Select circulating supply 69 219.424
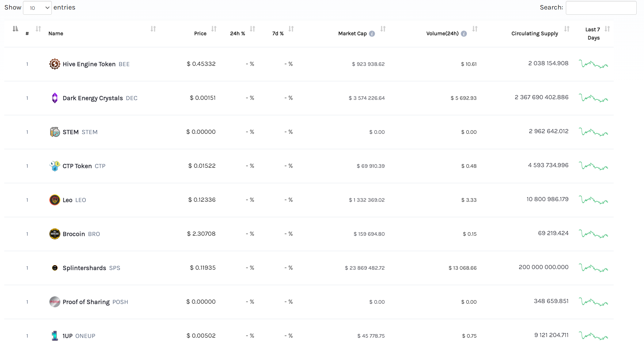644x352 pixels. [553, 233]
